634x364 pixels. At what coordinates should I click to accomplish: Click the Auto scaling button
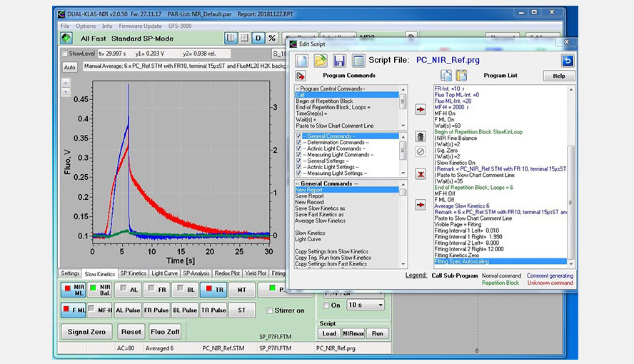point(69,67)
